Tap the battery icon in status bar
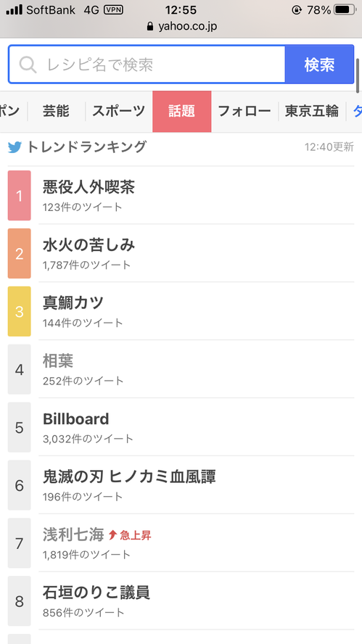Screen dimensions: 362x644 [x=345, y=9]
